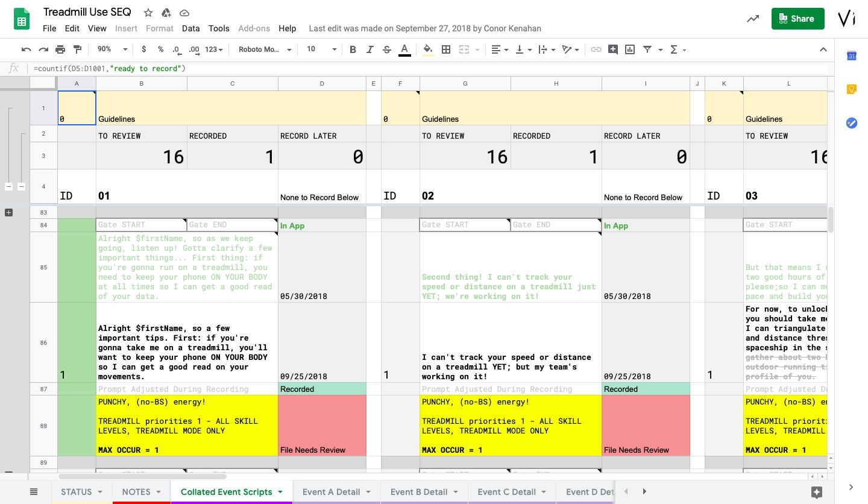Open the all sheets list

(34, 492)
